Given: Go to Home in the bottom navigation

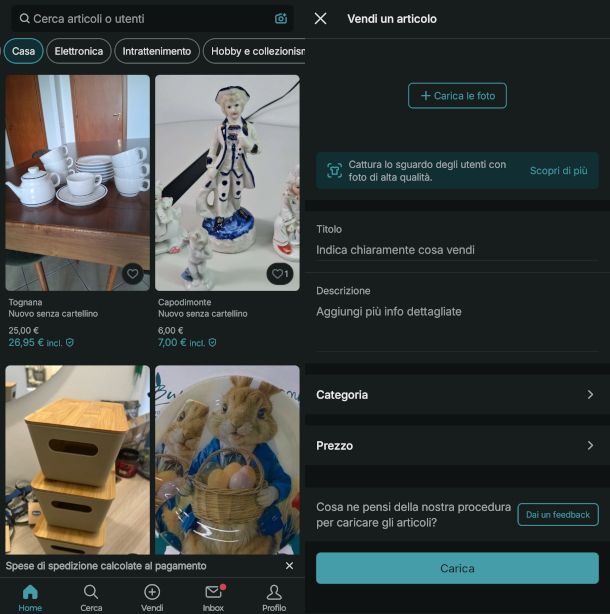Looking at the screenshot, I should point(30,598).
